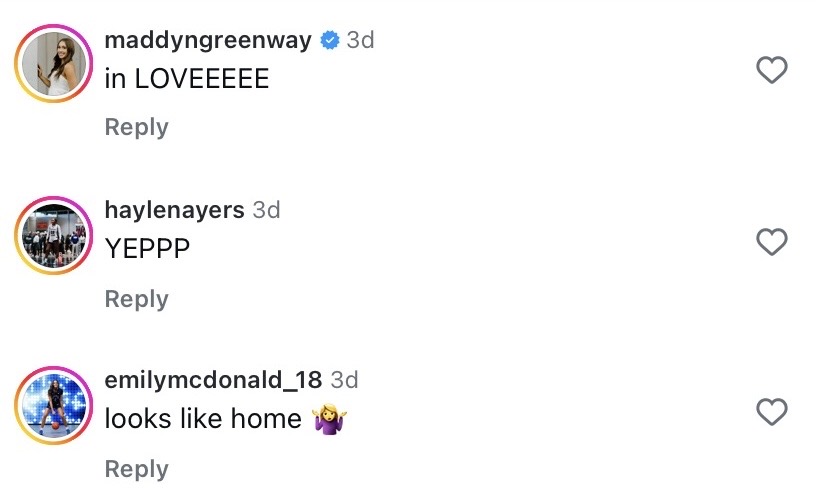818x498 pixels.
Task: Select the "YEPPP" comment text
Action: click(147, 250)
